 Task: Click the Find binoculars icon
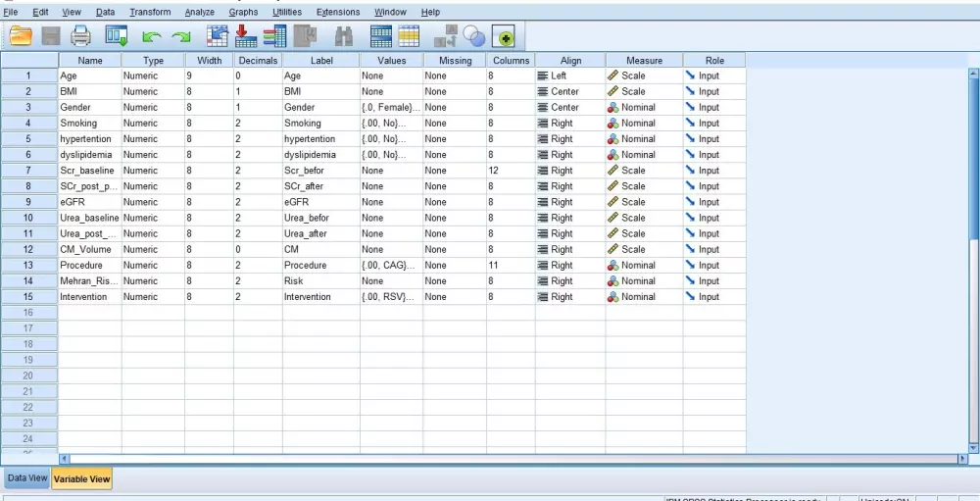click(344, 37)
